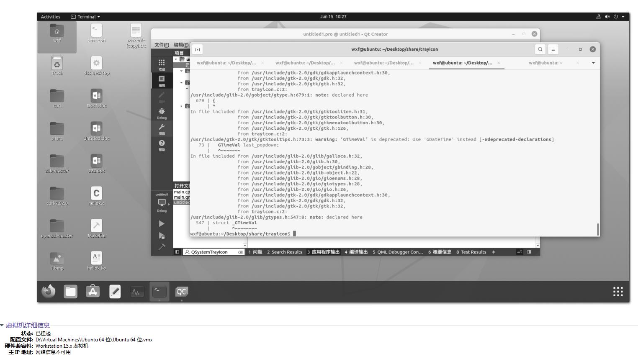Launch Firefox from the dock
Screen dimensions: 638x364
tap(49, 291)
